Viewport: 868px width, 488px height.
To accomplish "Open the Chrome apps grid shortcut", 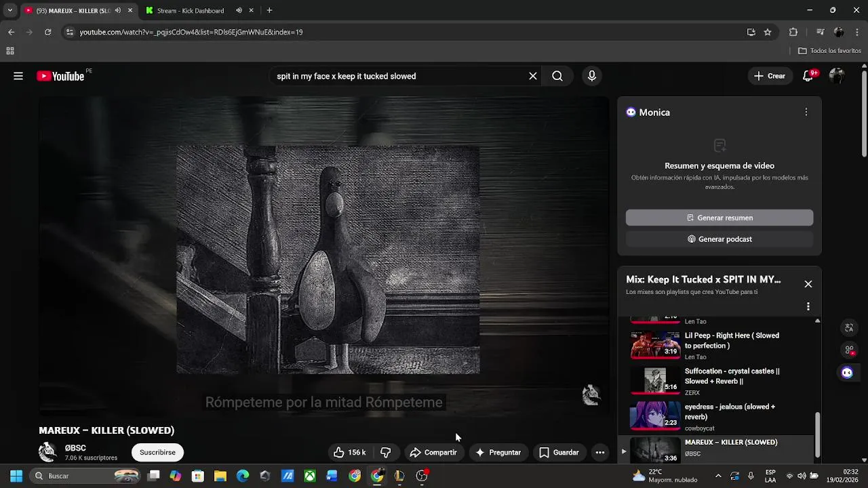I will click(x=10, y=51).
